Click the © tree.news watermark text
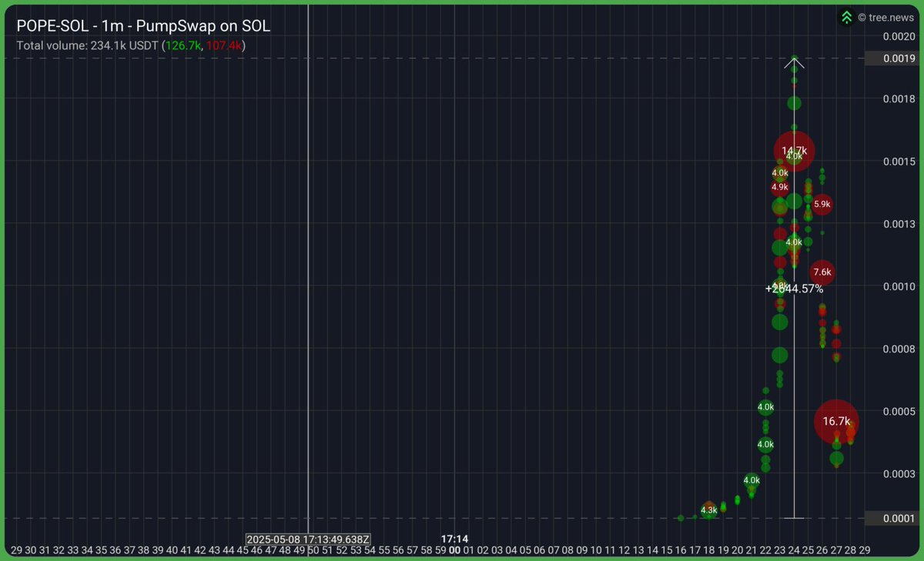 [x=885, y=17]
